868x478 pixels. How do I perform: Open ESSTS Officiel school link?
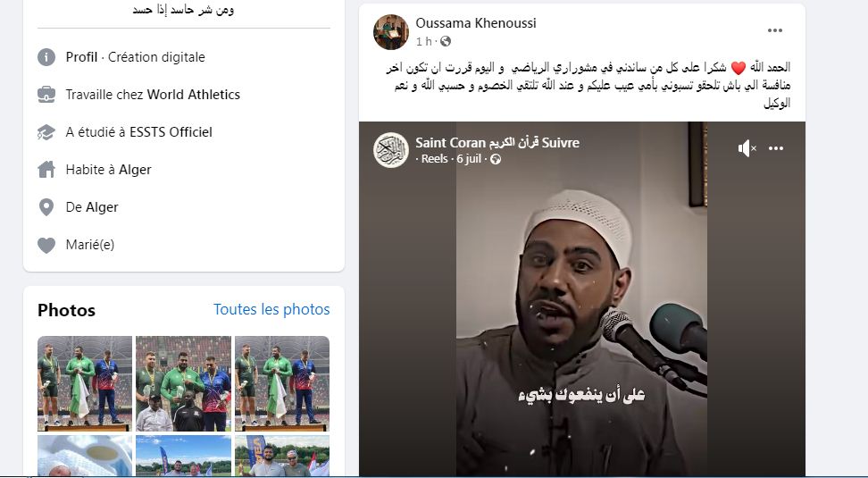point(171,132)
